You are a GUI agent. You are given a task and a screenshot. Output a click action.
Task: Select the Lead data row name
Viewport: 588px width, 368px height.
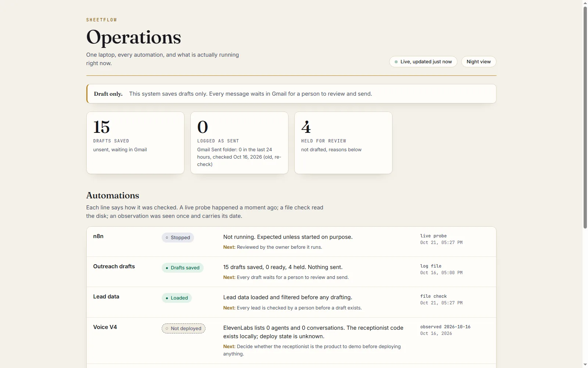tap(106, 297)
